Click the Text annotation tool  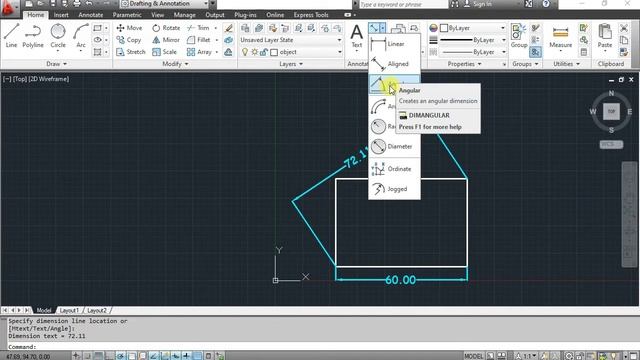[357, 36]
